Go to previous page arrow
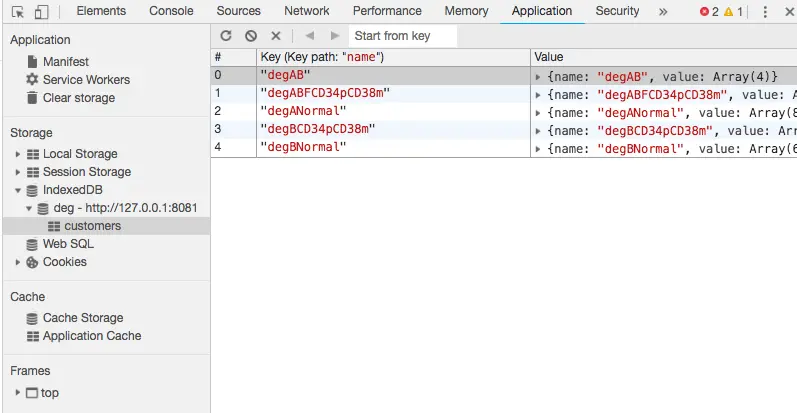797x413 pixels. 309,36
